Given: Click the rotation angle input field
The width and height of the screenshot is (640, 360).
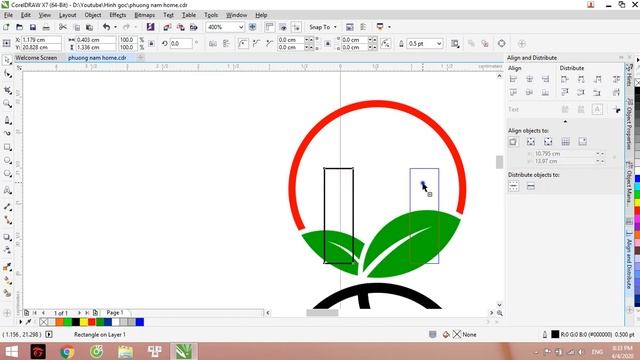Looking at the screenshot, I should click(180, 43).
